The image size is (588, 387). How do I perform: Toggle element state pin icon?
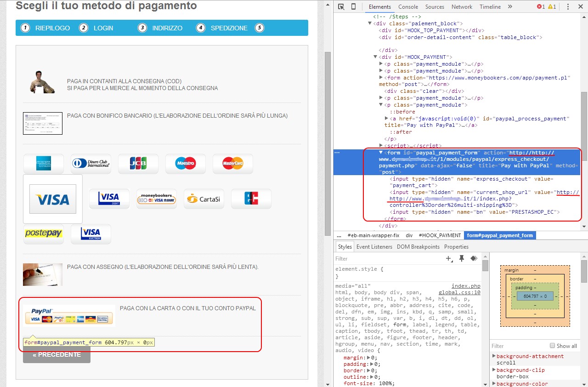click(462, 258)
